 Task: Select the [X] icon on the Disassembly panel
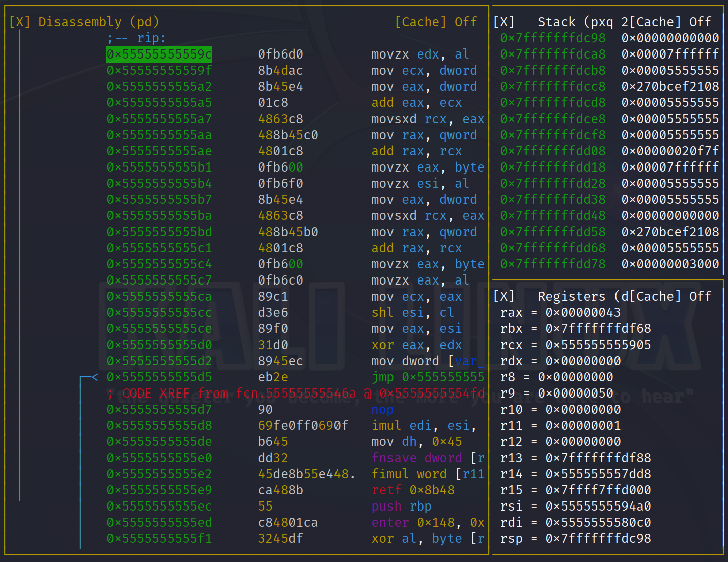(x=19, y=22)
